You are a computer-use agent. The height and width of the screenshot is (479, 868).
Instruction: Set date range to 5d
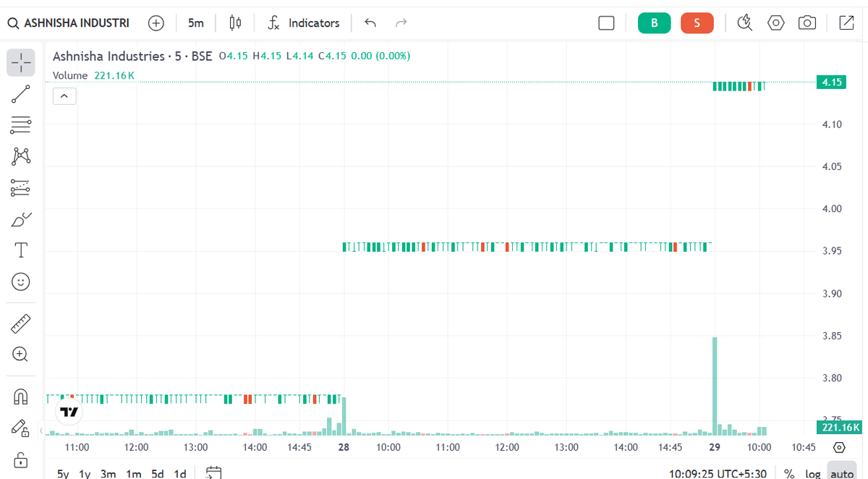(157, 474)
